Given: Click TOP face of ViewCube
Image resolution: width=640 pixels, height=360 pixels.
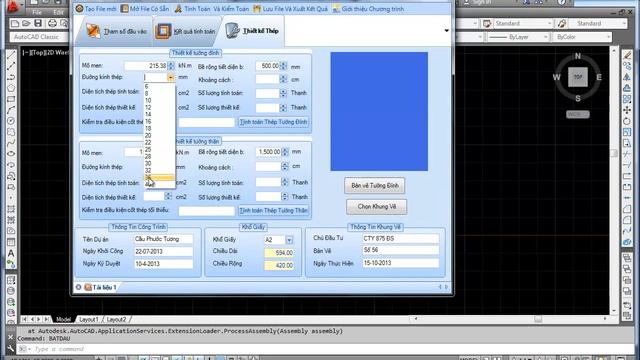Looking at the screenshot, I should coord(578,77).
